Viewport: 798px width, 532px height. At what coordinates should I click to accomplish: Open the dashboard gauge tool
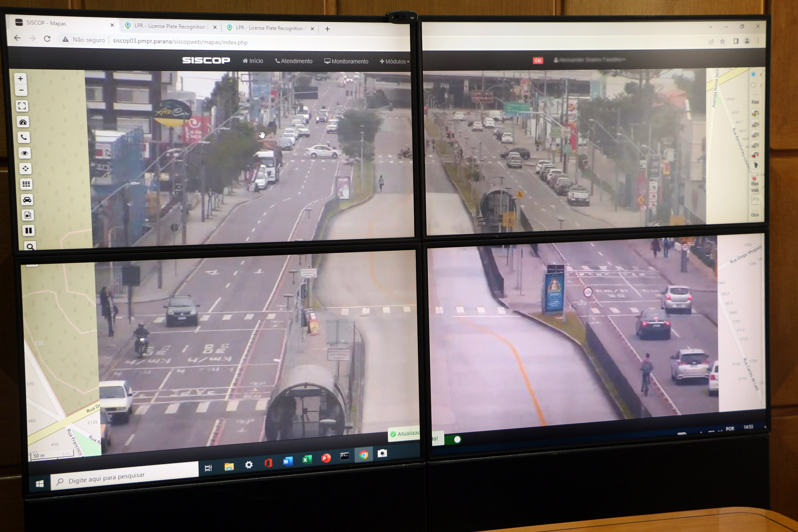(23, 122)
